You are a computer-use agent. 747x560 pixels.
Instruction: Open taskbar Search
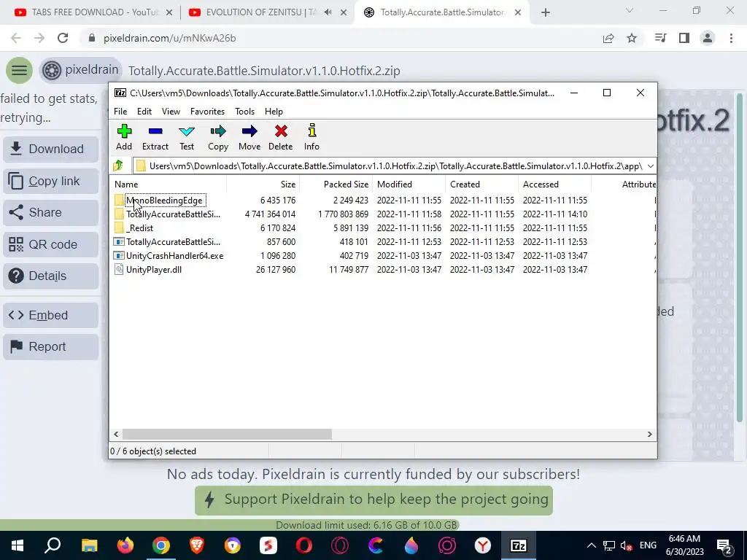click(53, 545)
